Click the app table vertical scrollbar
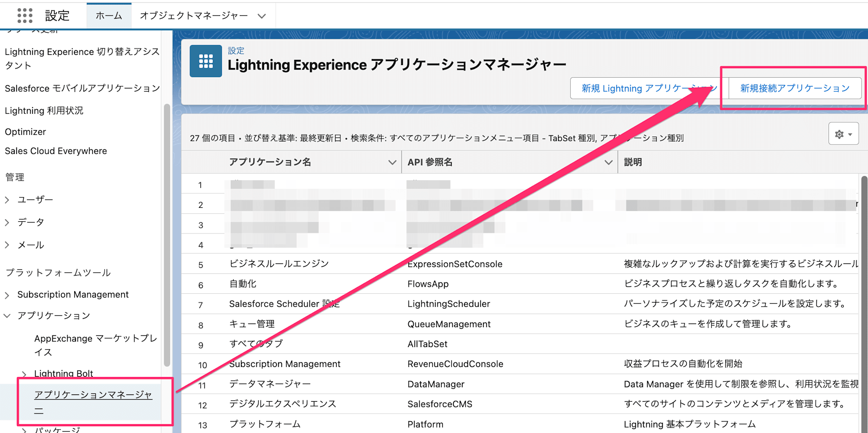The image size is (868, 433). 864,304
